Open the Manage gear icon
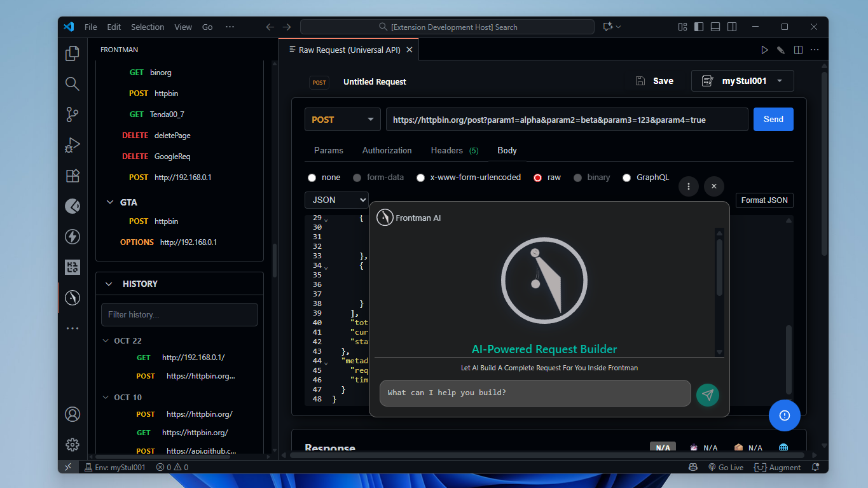The height and width of the screenshot is (488, 868). click(x=72, y=445)
